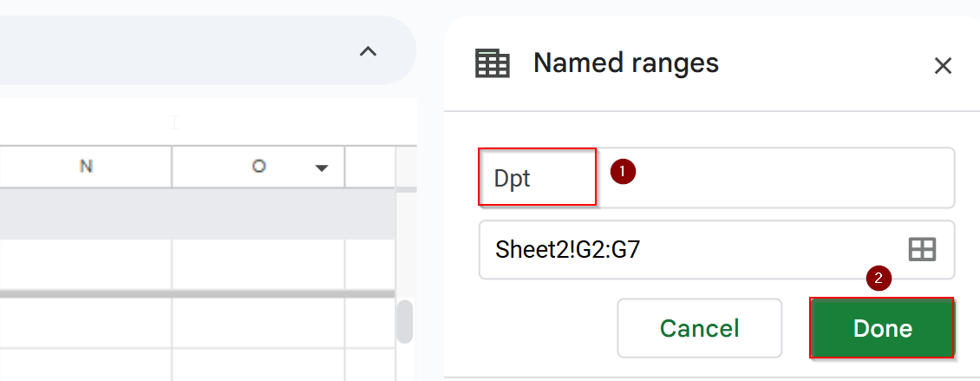
Task: Cancel the named range edit
Action: (x=699, y=328)
